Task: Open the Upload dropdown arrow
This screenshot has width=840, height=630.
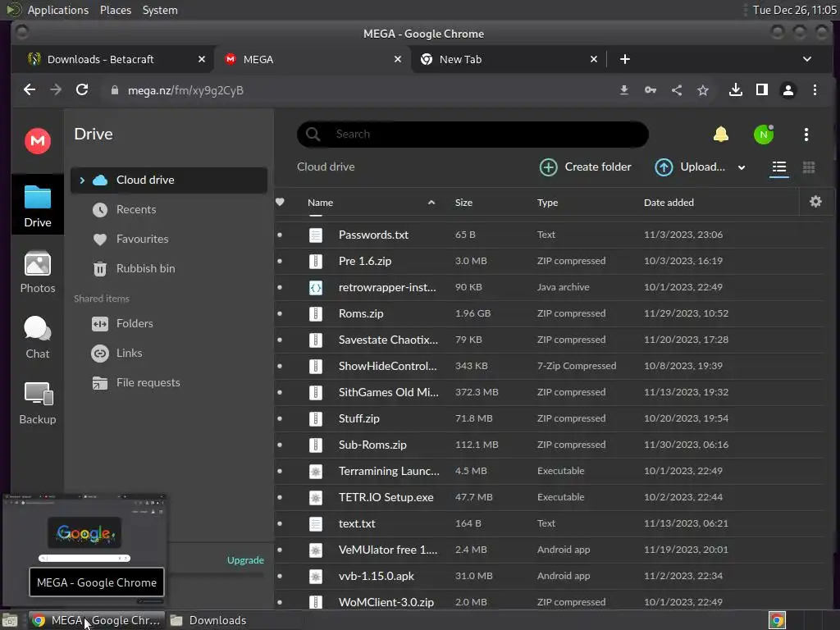Action: [x=742, y=167]
